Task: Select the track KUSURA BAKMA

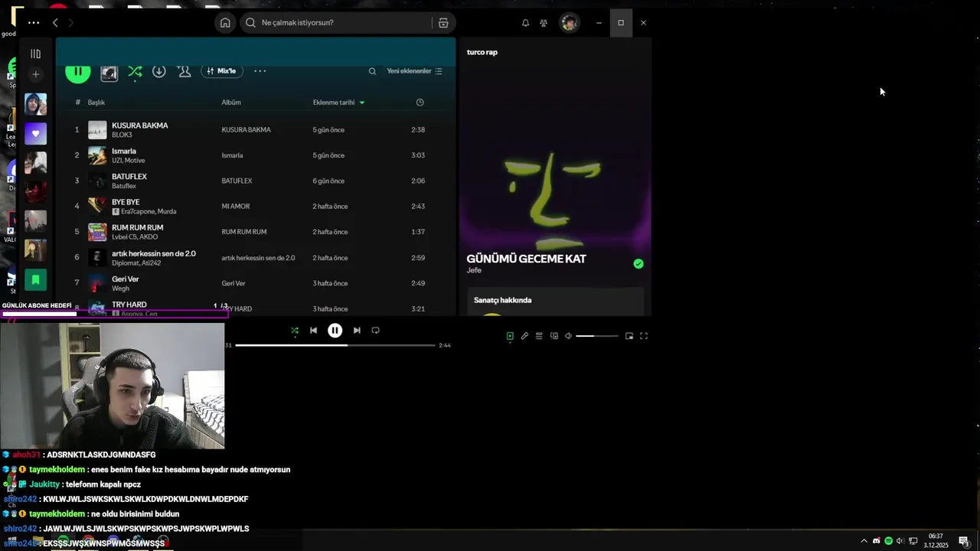Action: 139,126
